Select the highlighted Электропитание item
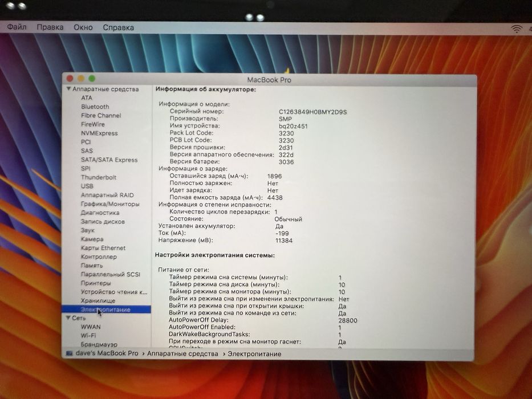 106,310
